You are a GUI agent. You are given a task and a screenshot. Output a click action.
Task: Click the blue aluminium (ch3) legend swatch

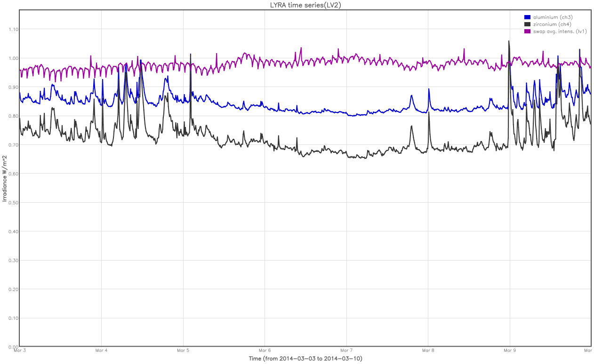(527, 17)
